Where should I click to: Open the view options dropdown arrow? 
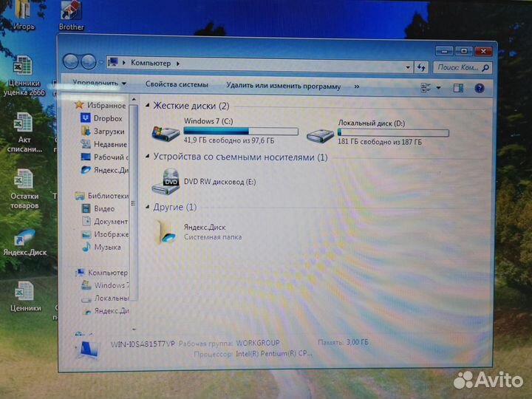438,88
